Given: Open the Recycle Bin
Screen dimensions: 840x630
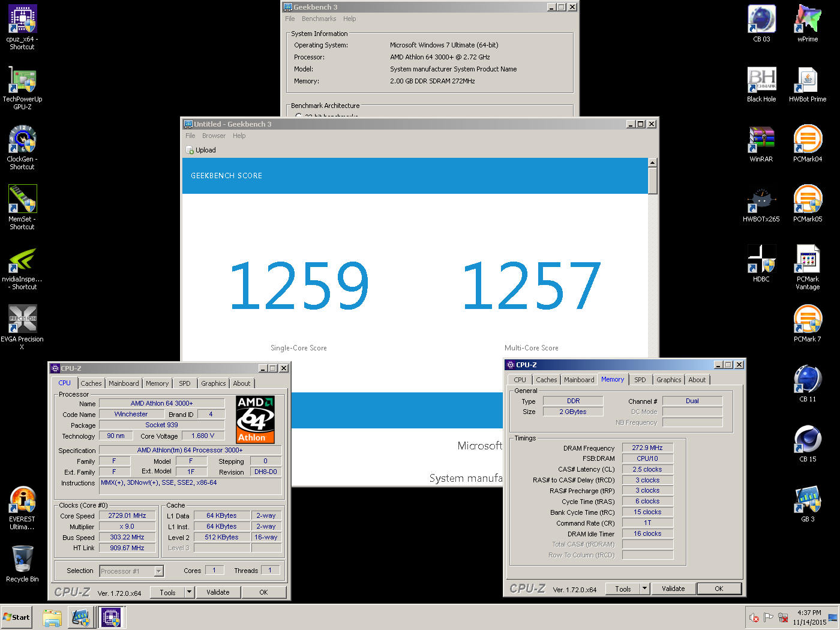Looking at the screenshot, I should 22,563.
